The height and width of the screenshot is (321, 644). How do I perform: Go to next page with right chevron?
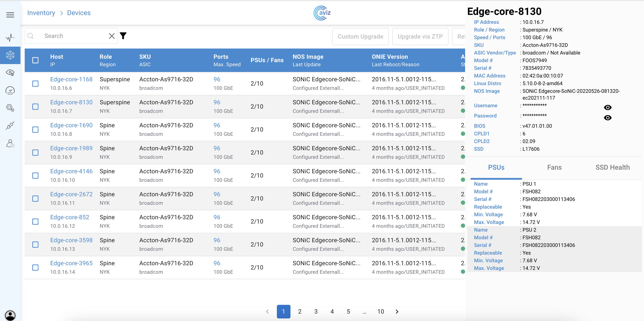coord(397,311)
